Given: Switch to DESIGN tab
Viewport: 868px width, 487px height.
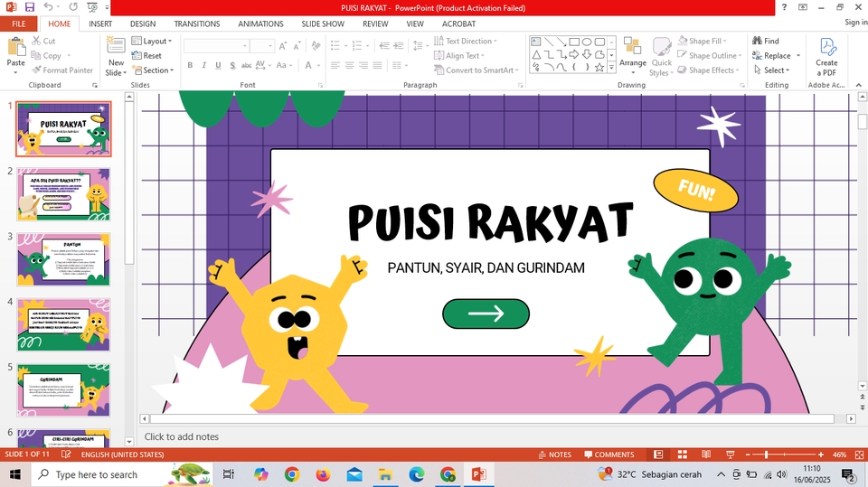Looking at the screenshot, I should [143, 23].
